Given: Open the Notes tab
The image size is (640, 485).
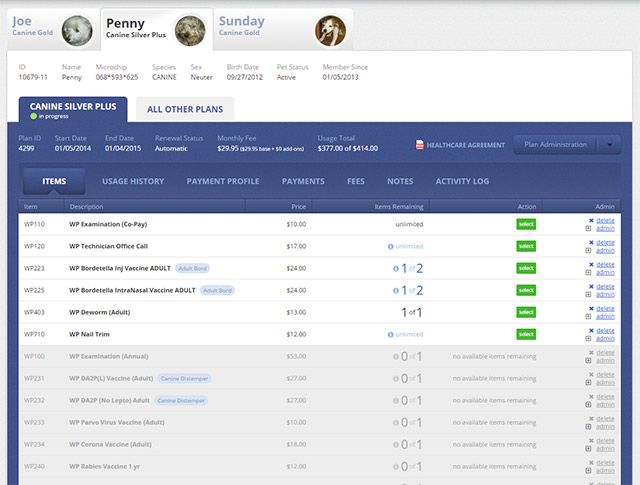Looking at the screenshot, I should click(400, 181).
